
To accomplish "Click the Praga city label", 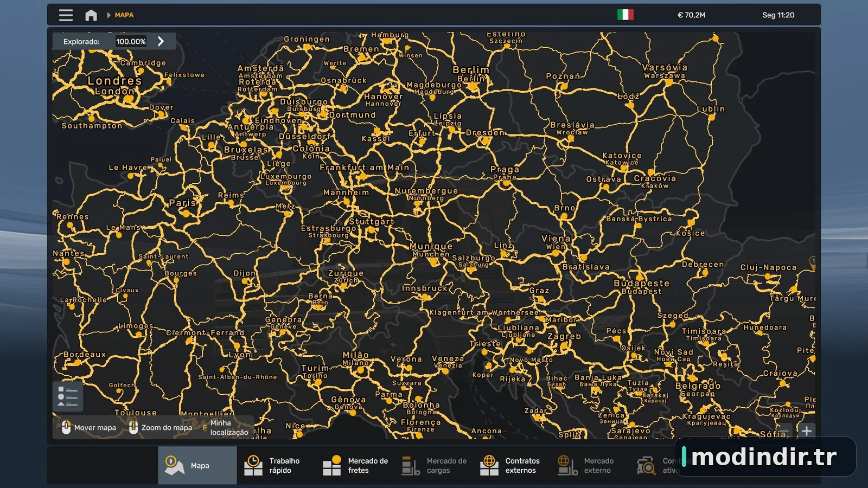I will pyautogui.click(x=505, y=169).
